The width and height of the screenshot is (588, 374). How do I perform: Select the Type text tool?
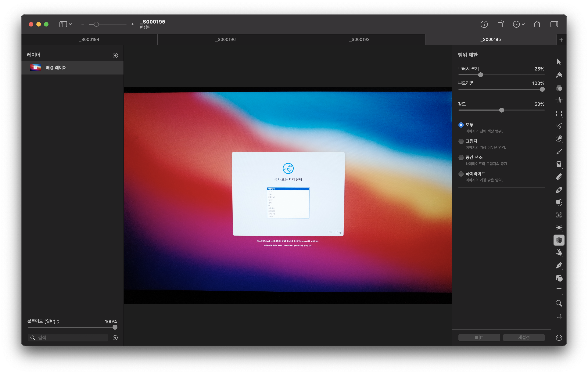point(559,291)
